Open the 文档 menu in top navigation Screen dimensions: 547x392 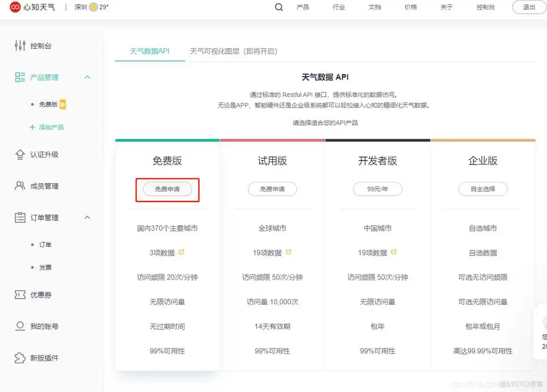(x=375, y=7)
